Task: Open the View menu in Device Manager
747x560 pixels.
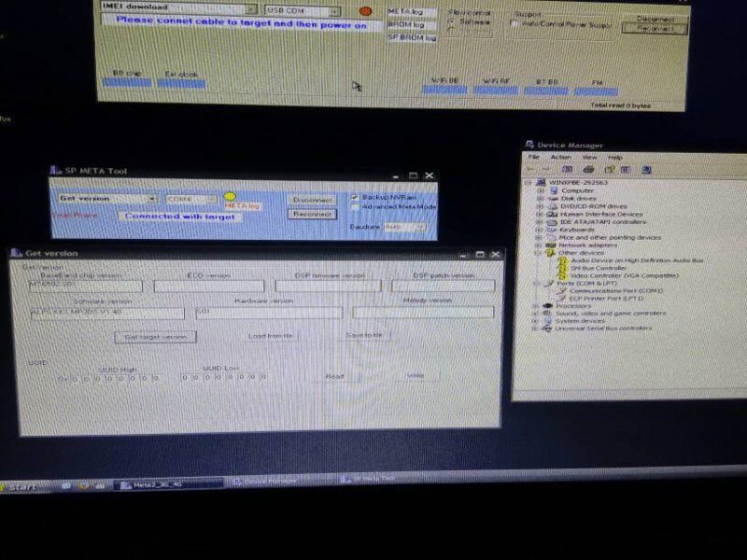Action: pos(589,157)
